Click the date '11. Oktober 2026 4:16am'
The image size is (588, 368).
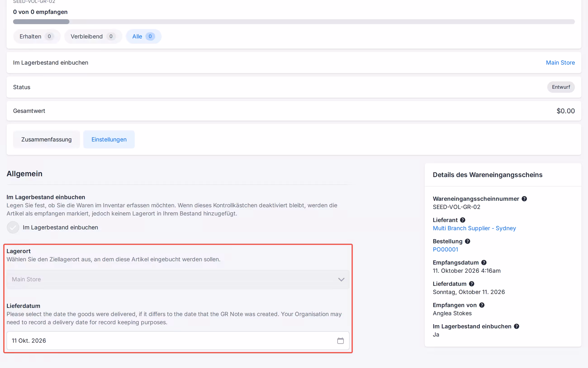[x=466, y=271]
